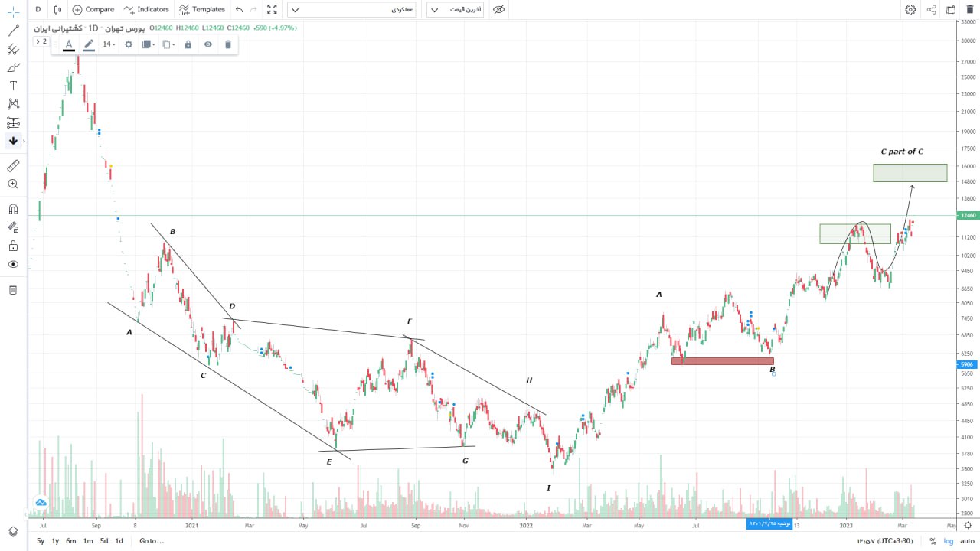This screenshot has width=980, height=551.
Task: Enable the magnet snap mode
Action: tap(13, 208)
